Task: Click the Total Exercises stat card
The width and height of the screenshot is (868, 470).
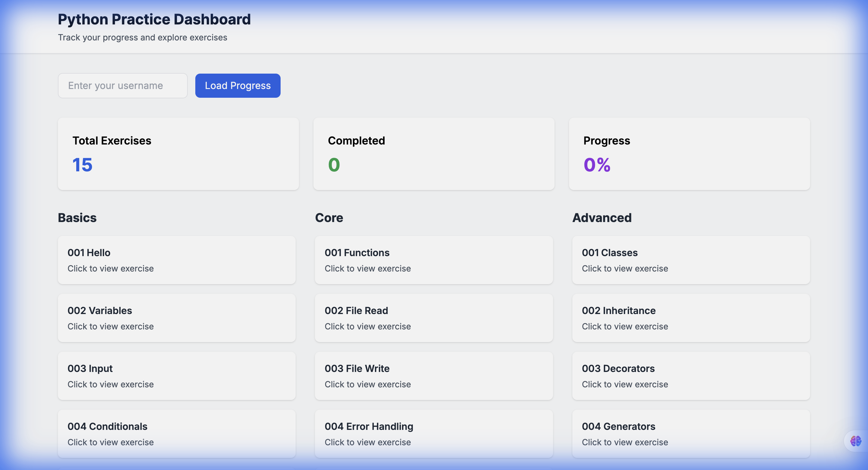Action: (178, 154)
